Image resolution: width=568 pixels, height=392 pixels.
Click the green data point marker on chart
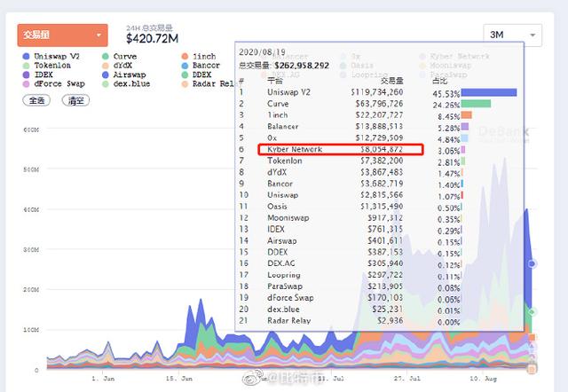[x=532, y=311]
